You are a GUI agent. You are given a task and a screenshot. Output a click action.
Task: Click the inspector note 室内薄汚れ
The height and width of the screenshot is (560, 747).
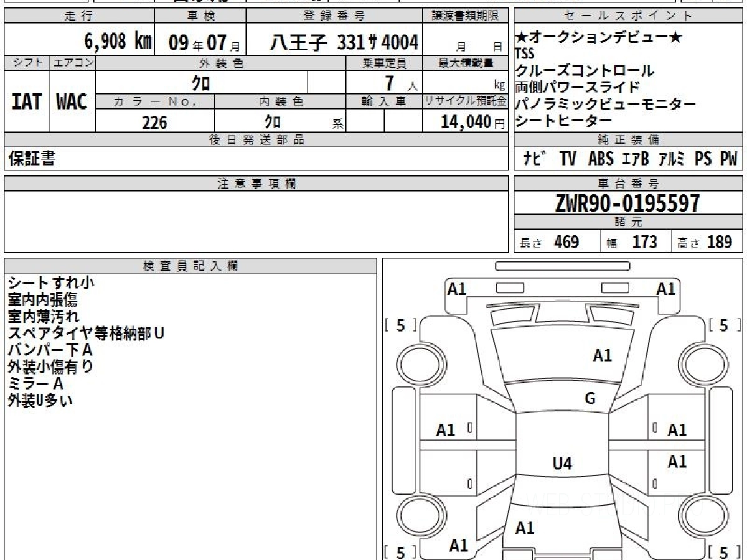click(x=43, y=316)
